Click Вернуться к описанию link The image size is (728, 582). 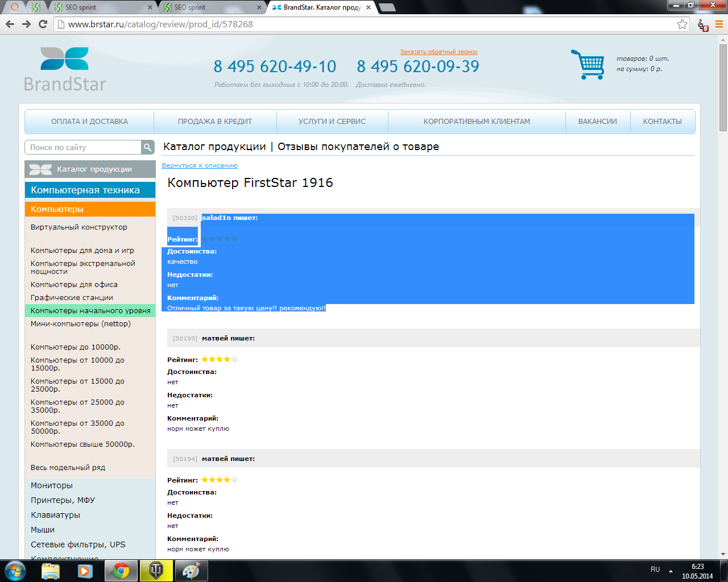200,165
